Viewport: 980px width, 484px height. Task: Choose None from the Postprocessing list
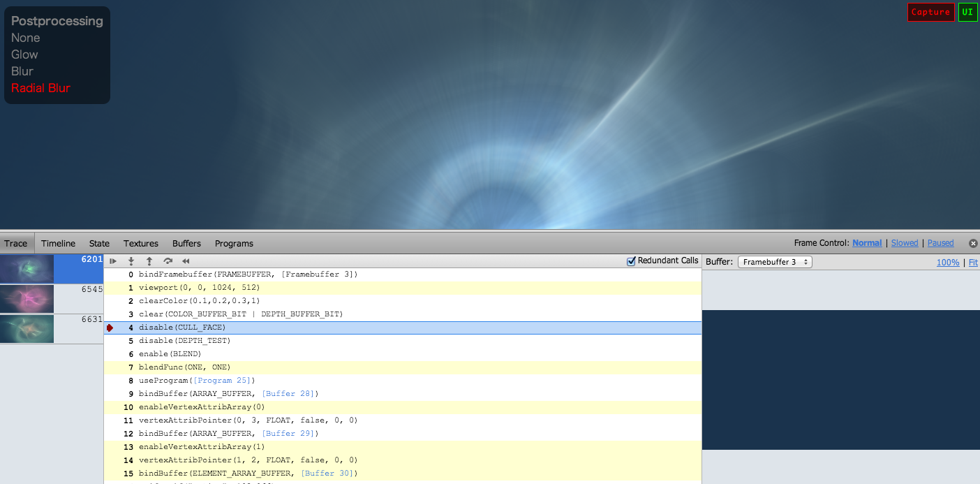[x=25, y=37]
